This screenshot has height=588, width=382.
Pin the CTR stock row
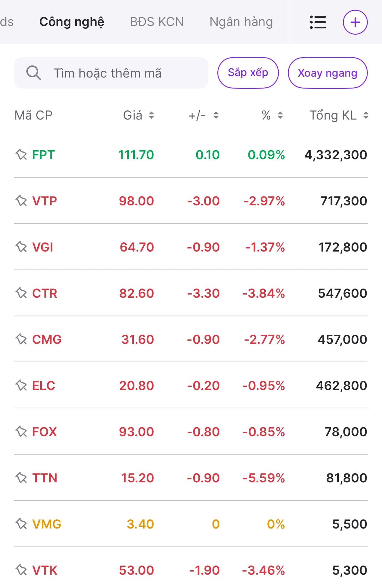[21, 293]
